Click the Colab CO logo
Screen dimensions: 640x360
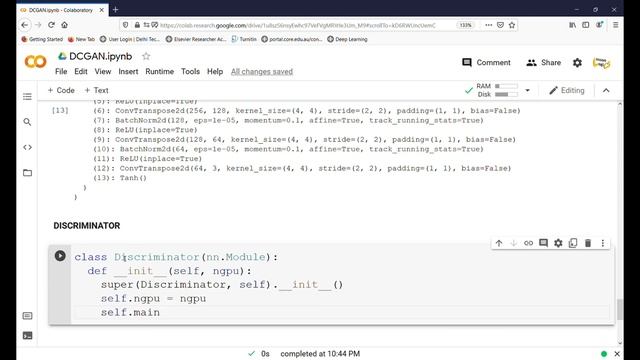tap(36, 62)
